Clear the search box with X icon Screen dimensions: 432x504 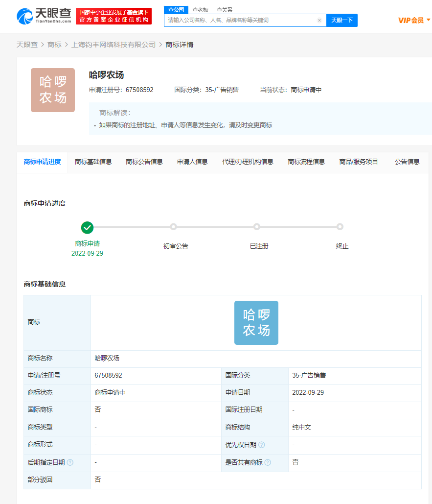[319, 21]
